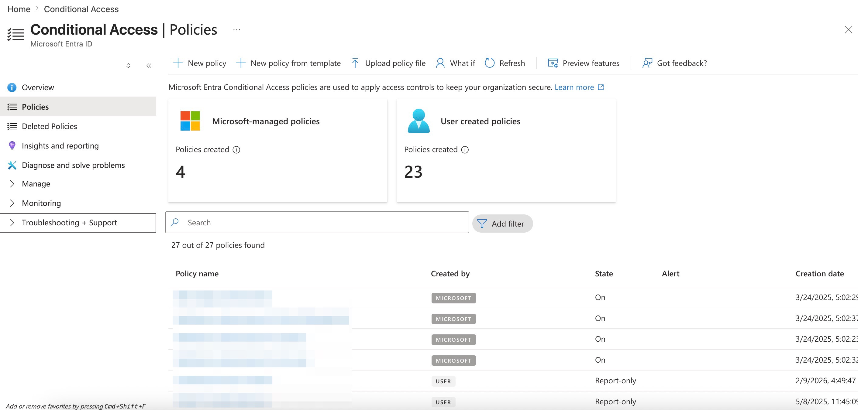
Task: Click the New policy plus icon
Action: point(177,63)
